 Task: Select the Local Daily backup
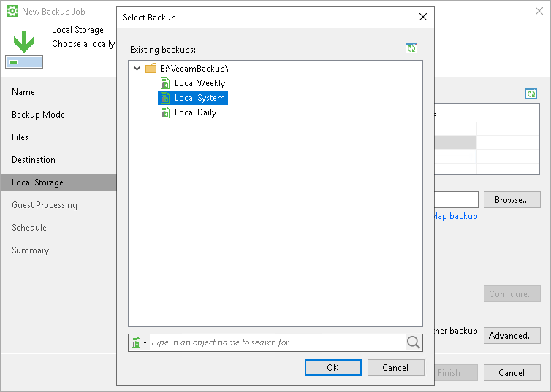pyautogui.click(x=195, y=112)
